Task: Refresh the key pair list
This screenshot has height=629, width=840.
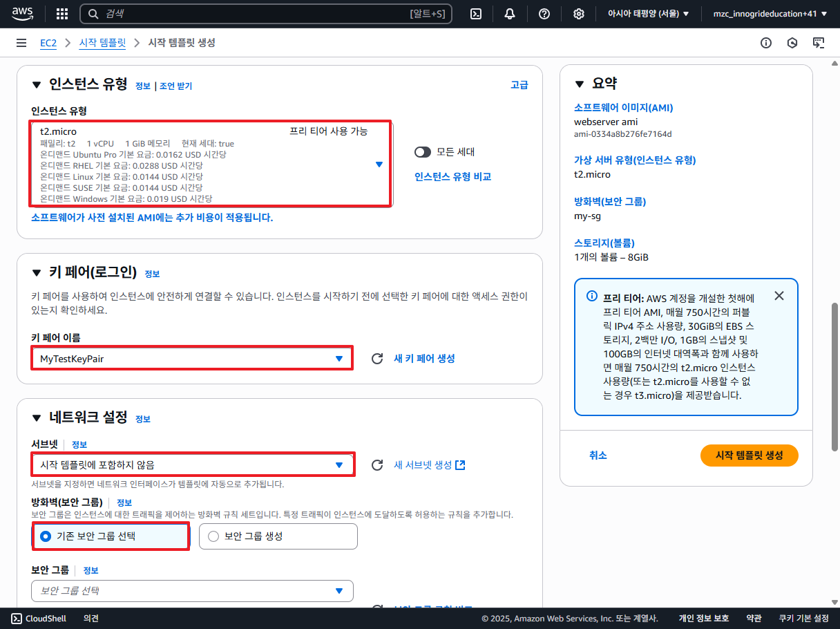Action: [x=377, y=359]
